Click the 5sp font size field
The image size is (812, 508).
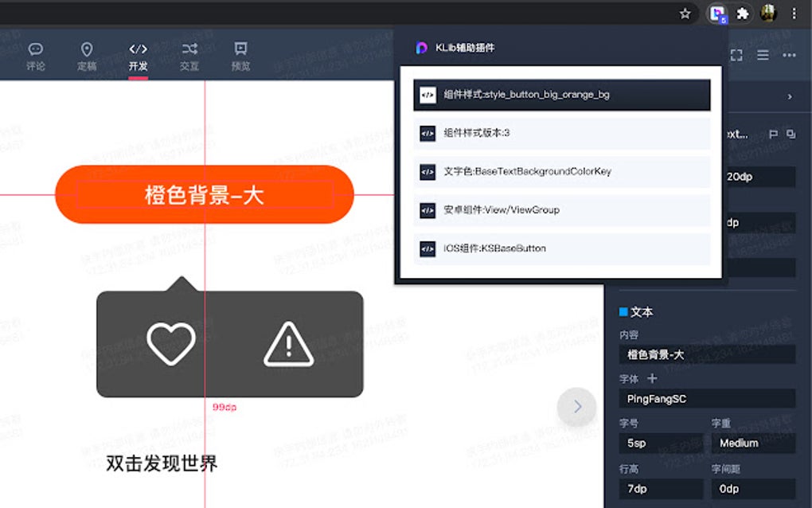point(662,444)
